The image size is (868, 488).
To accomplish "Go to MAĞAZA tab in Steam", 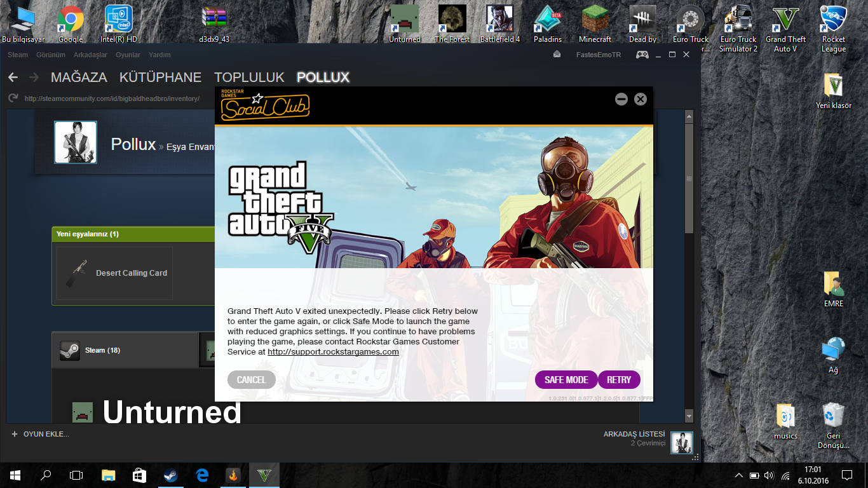I will click(x=79, y=78).
